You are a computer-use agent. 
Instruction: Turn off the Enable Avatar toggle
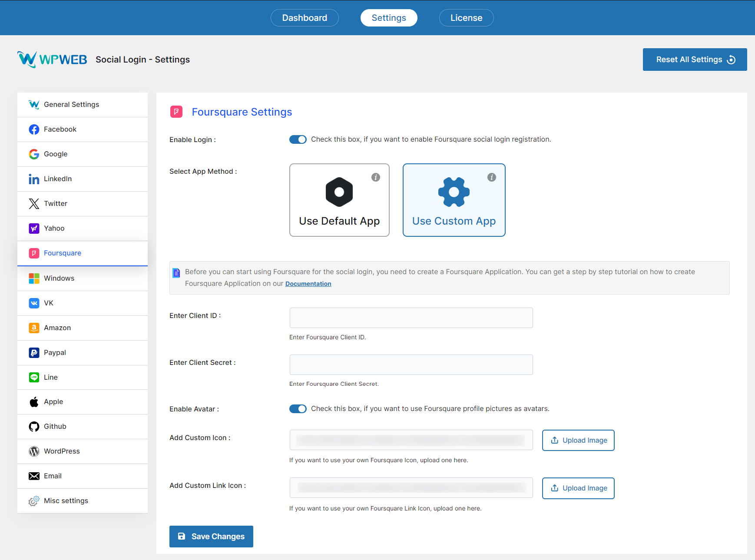298,409
